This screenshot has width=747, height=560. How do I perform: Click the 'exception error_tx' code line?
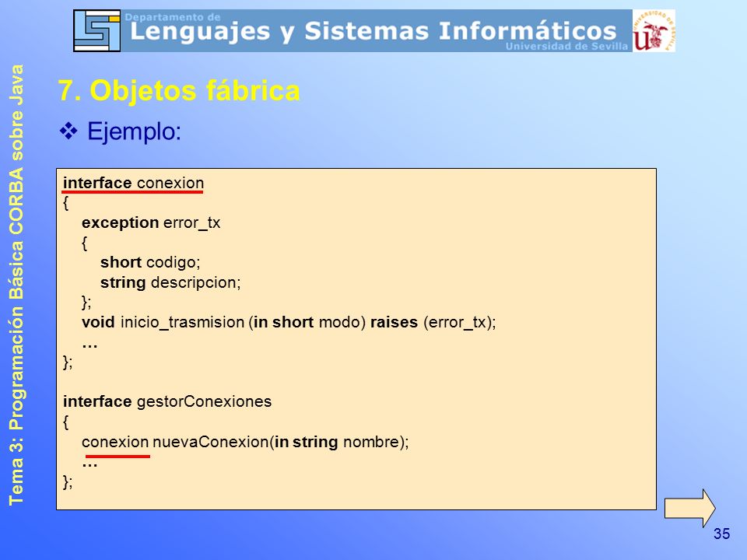tap(151, 223)
